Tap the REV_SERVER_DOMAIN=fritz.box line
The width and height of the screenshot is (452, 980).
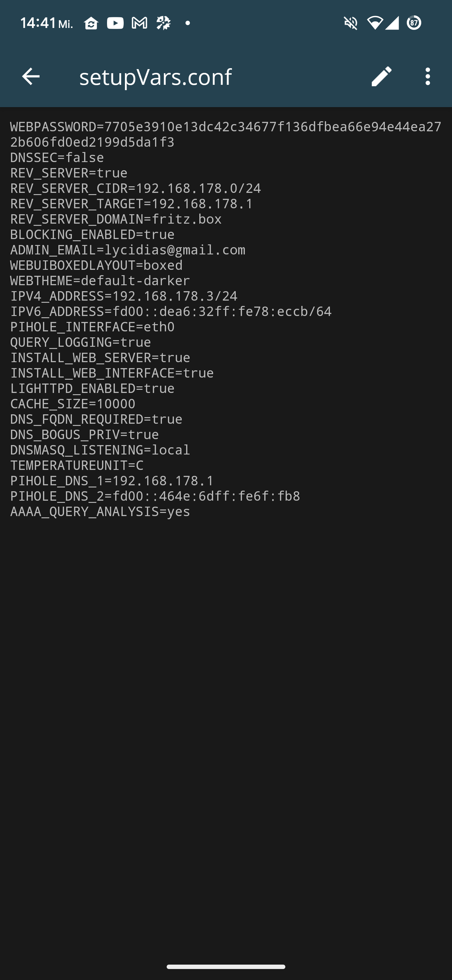tap(116, 219)
